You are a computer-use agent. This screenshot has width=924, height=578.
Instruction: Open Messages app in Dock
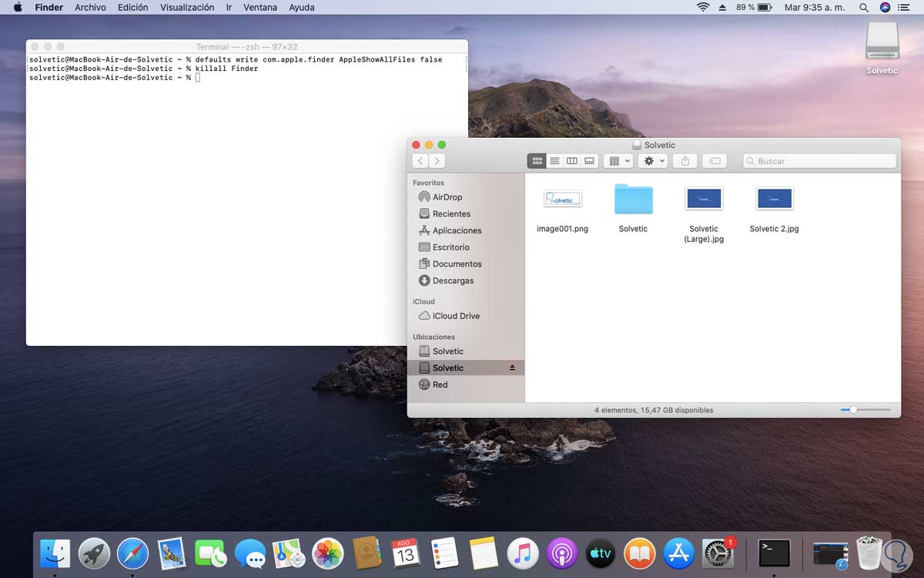pyautogui.click(x=249, y=553)
